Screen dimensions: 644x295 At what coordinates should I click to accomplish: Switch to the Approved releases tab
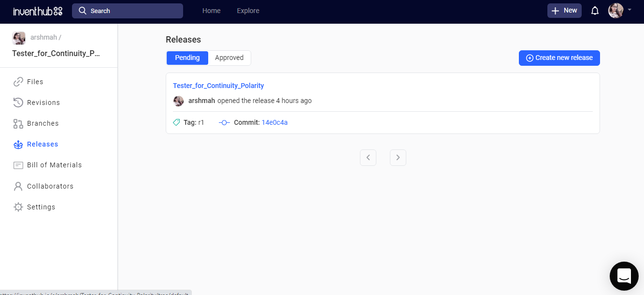(229, 58)
